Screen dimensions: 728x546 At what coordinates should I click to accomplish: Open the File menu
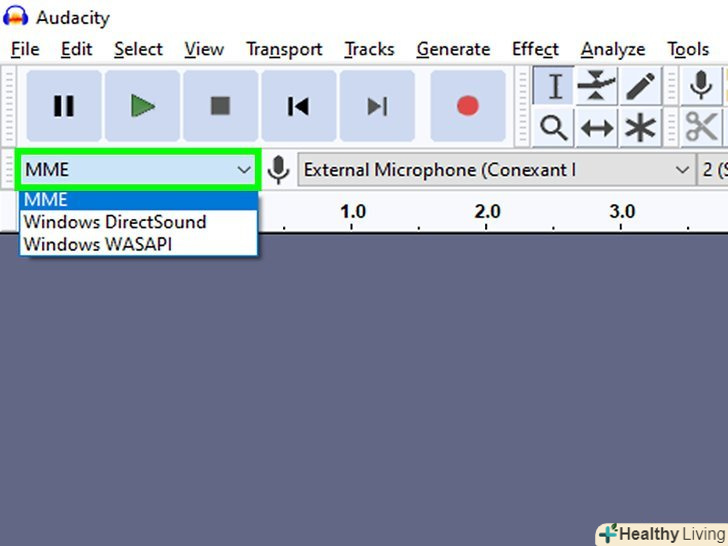pyautogui.click(x=25, y=49)
